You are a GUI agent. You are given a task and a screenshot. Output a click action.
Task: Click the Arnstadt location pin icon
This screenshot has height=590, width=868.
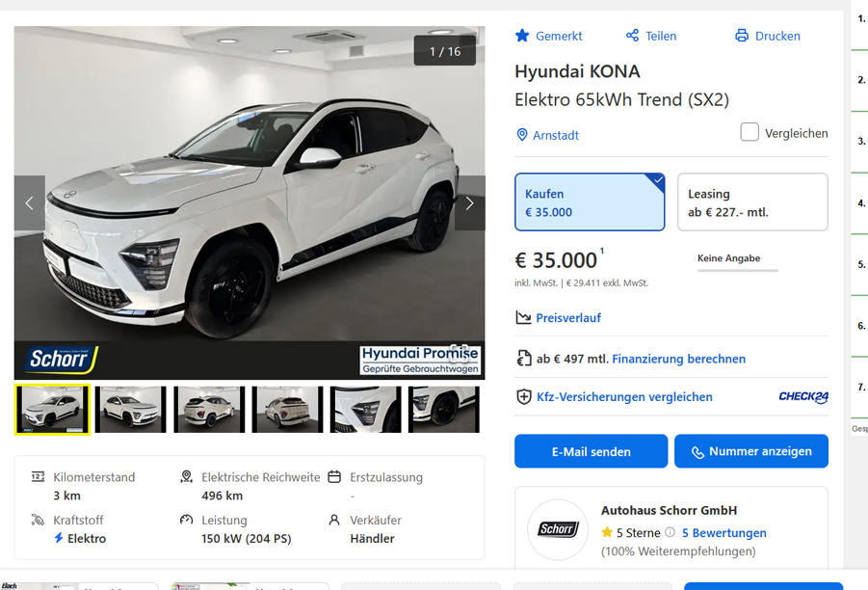(520, 135)
